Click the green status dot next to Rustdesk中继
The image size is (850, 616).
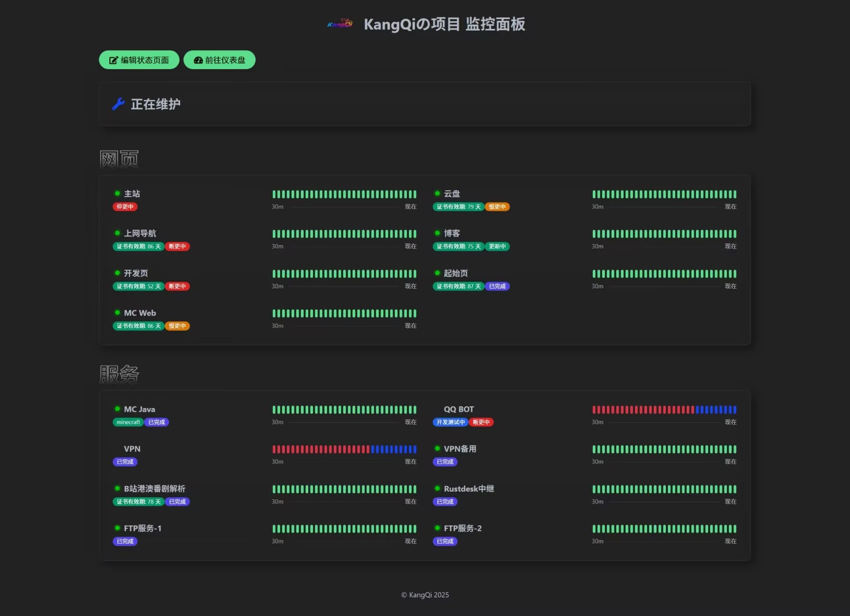pyautogui.click(x=437, y=488)
